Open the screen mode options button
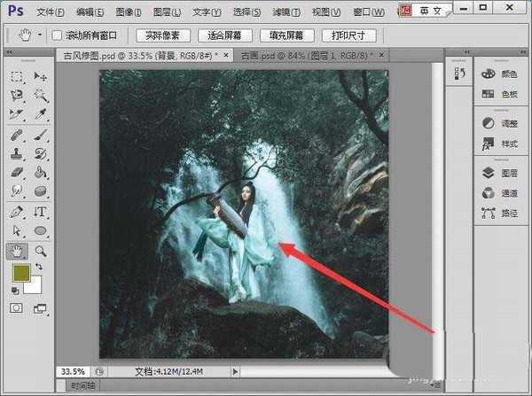Image resolution: width=532 pixels, height=396 pixels. 40,307
